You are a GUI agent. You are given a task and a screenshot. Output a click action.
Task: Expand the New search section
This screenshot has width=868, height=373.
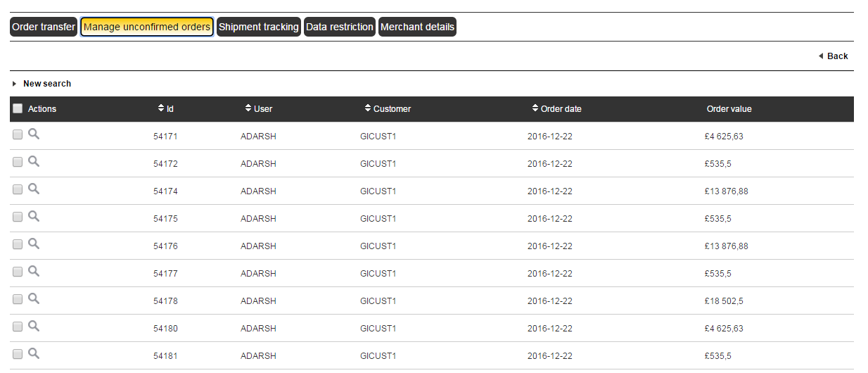pos(46,84)
